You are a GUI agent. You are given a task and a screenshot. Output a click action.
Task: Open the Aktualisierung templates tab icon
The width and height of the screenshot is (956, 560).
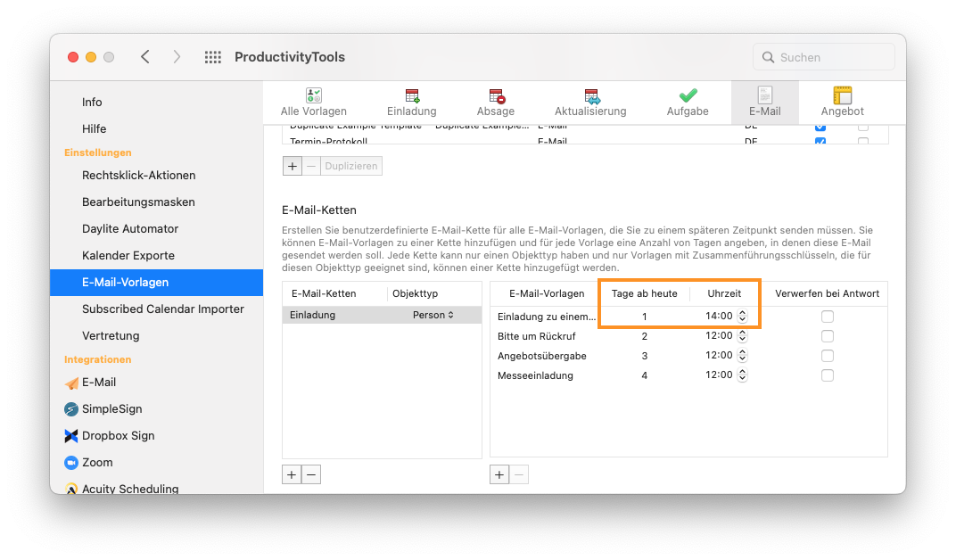click(591, 95)
